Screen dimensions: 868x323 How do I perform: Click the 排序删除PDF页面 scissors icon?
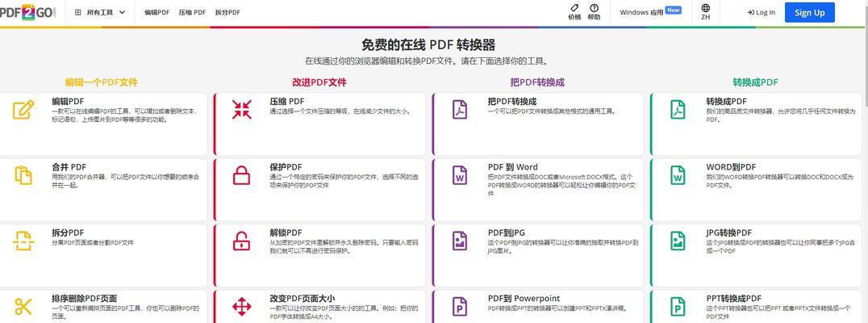pos(23,306)
